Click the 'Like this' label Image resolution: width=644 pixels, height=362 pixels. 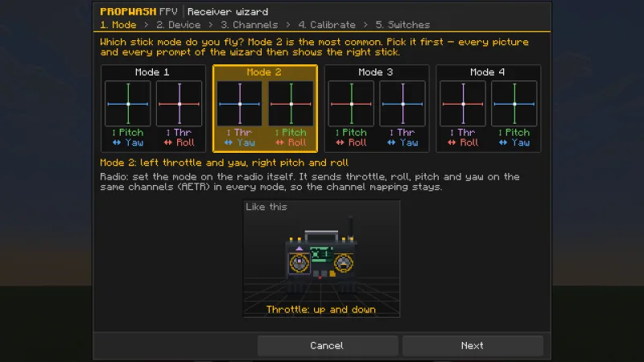266,207
